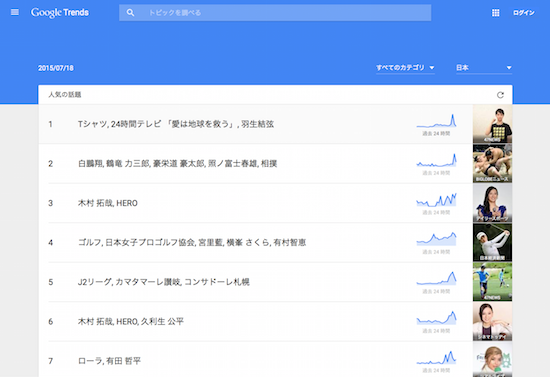Click the sparkline chart for 白鵬翔 story
The height and width of the screenshot is (377, 550).
point(436,160)
